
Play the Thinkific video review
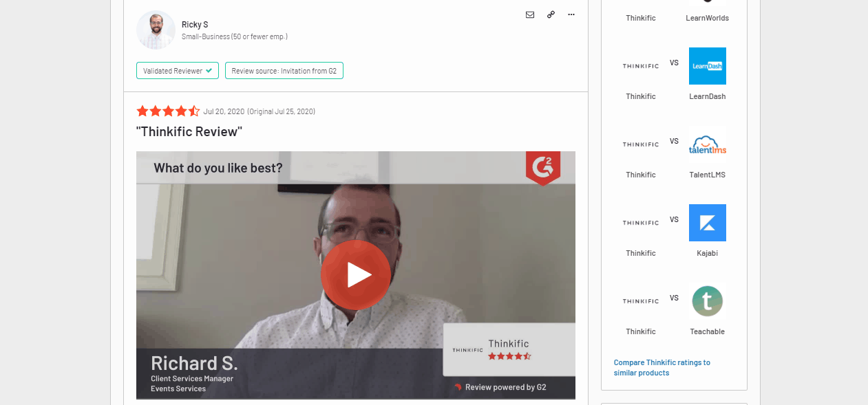356,275
